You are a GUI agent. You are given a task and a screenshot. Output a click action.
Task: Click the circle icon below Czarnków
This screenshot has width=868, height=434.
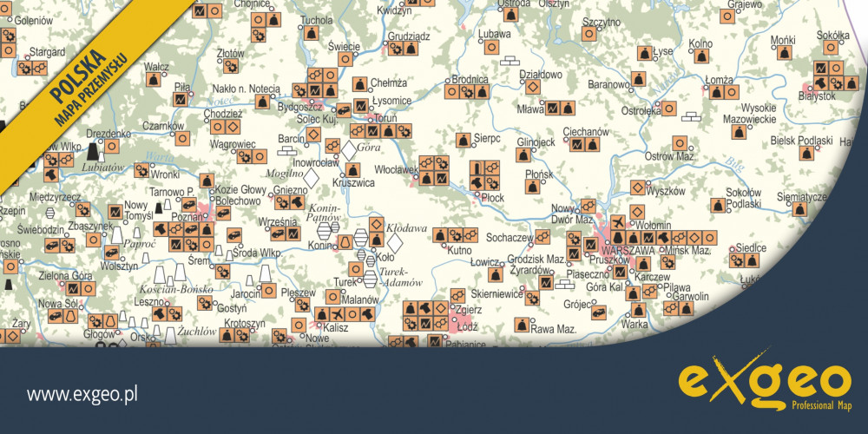182,138
